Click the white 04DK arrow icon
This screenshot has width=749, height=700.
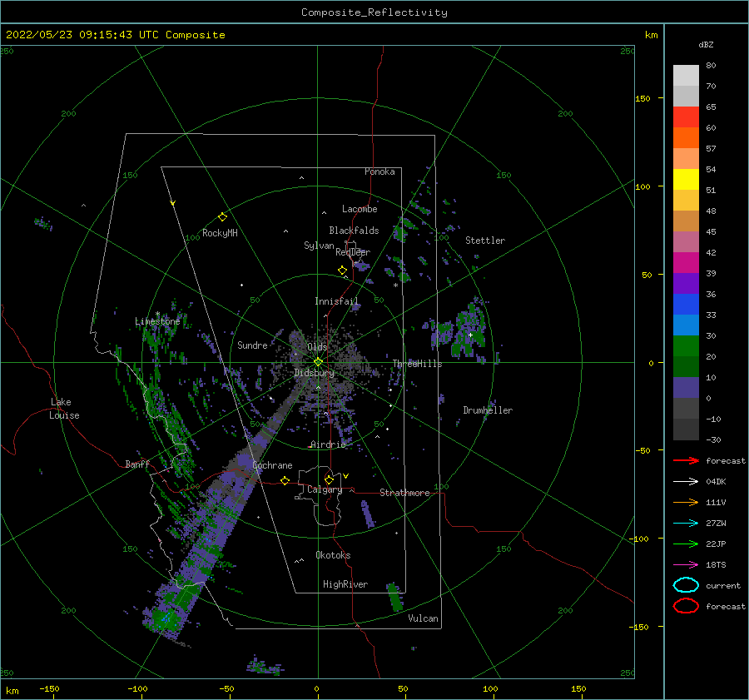(686, 481)
